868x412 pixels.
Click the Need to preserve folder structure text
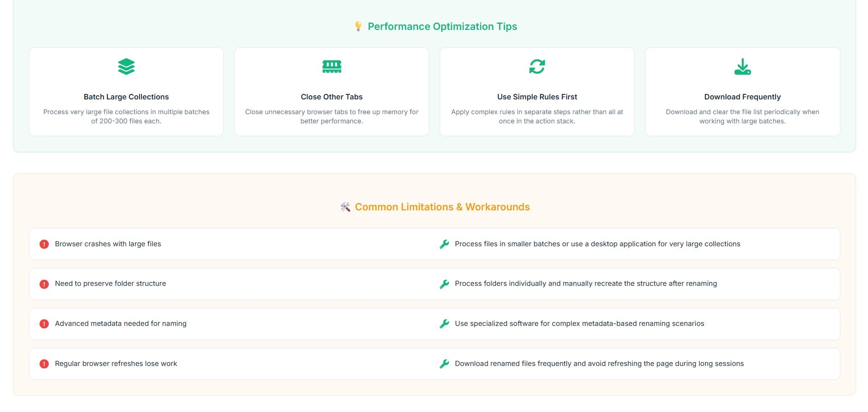tap(111, 284)
